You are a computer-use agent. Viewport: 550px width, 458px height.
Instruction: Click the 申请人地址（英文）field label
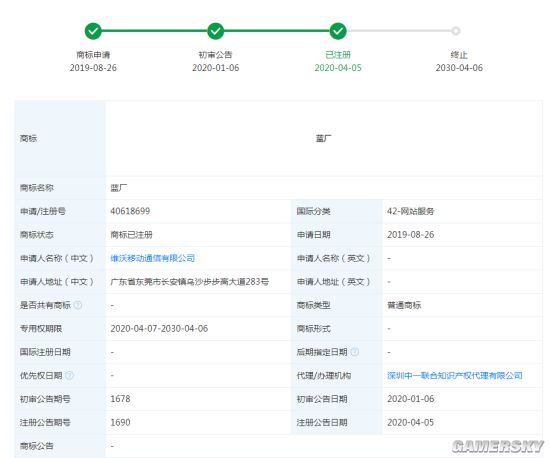click(334, 282)
